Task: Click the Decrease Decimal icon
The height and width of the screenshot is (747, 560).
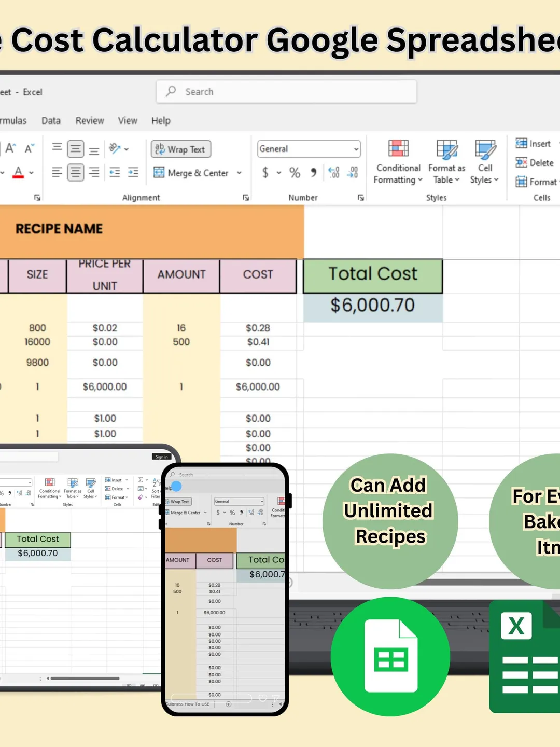Action: point(353,172)
